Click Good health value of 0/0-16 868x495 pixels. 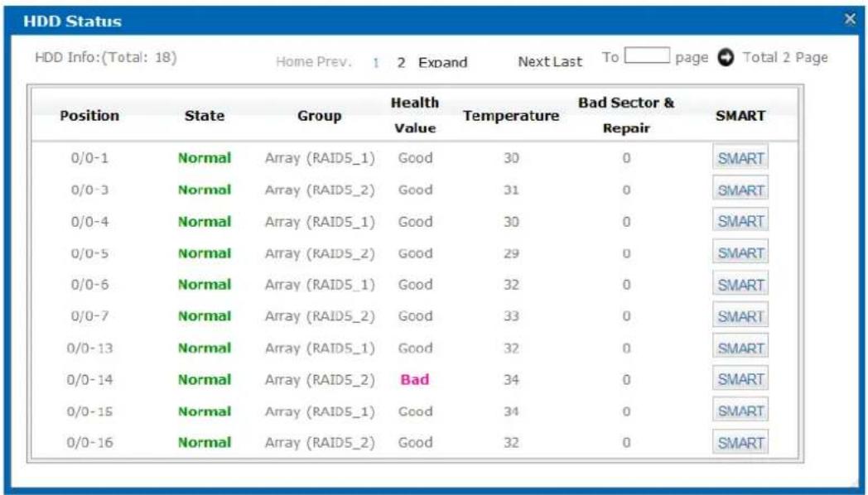(x=415, y=443)
